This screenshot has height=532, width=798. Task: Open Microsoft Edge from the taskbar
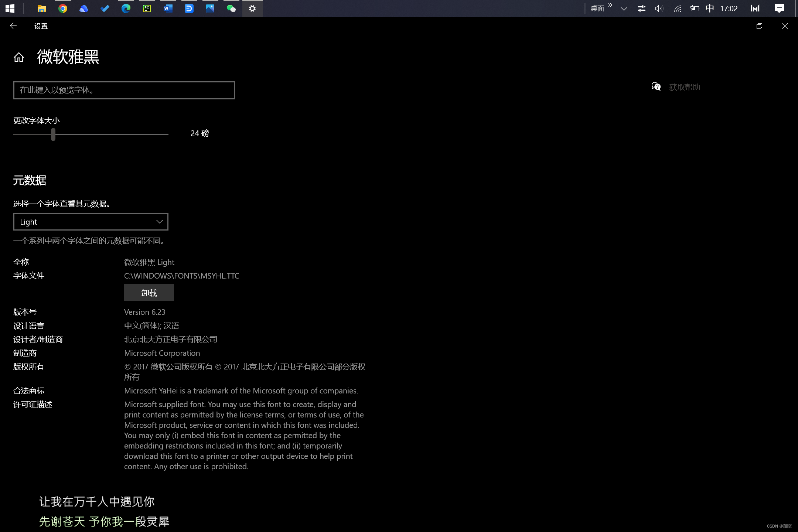[x=126, y=8]
